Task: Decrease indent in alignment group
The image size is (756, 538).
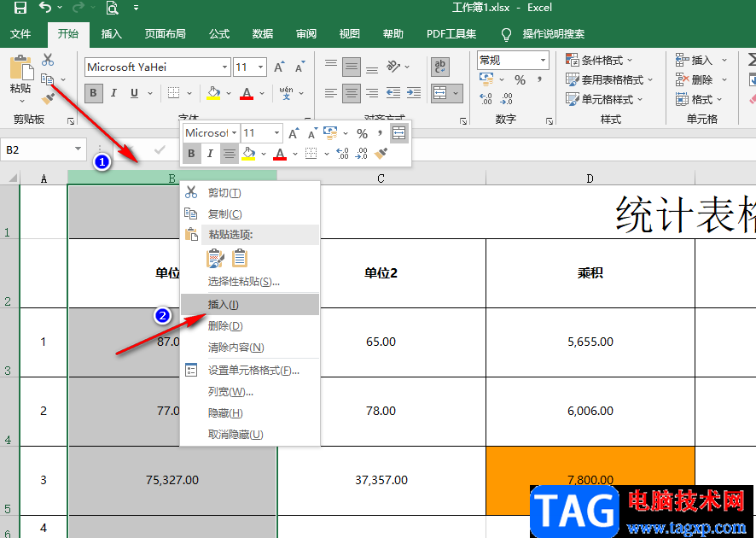Action: (393, 92)
